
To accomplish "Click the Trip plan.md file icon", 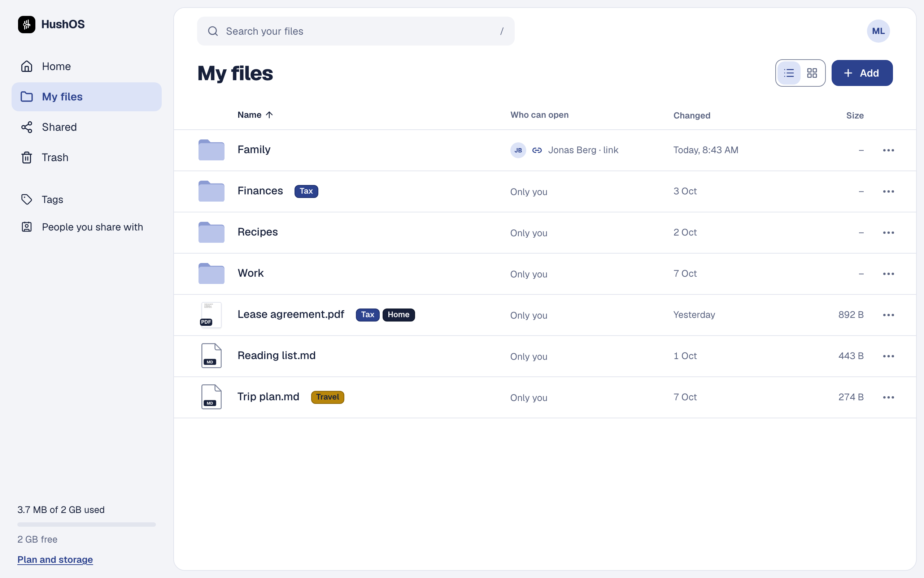I will 211,397.
